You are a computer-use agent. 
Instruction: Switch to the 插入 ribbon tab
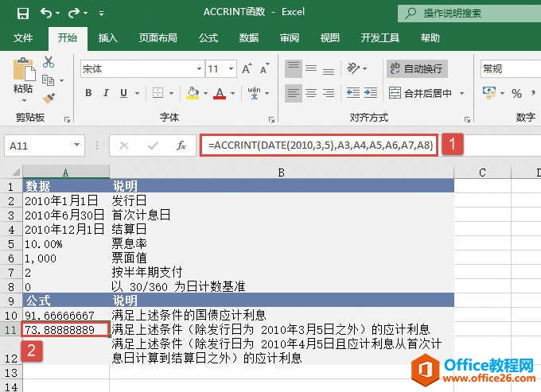point(107,37)
